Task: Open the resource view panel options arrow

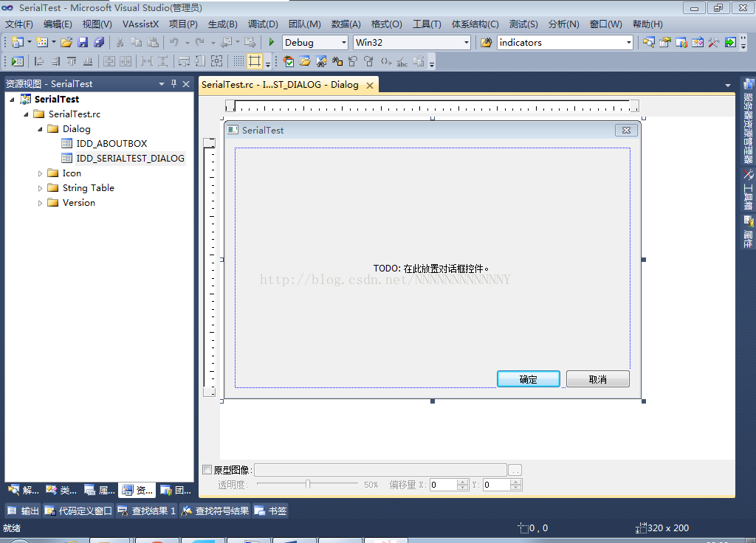Action: [x=162, y=84]
